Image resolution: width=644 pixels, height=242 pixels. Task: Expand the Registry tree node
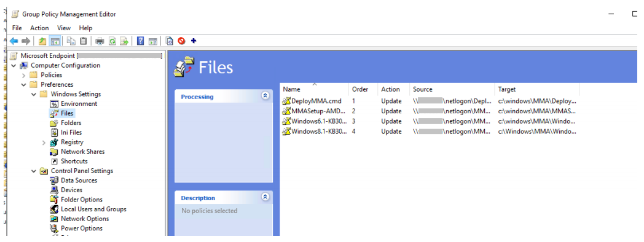[x=44, y=142]
